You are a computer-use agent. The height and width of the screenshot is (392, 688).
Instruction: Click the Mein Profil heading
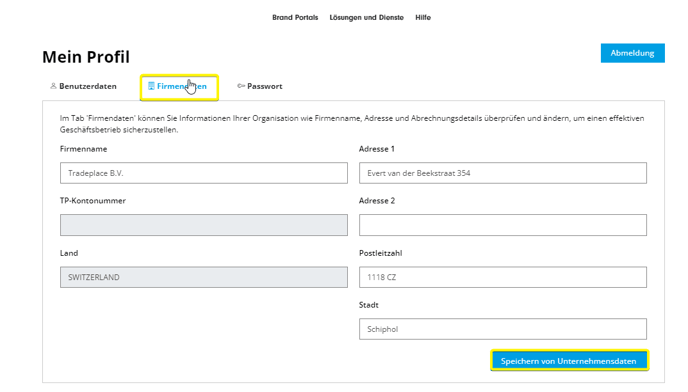pyautogui.click(x=86, y=57)
